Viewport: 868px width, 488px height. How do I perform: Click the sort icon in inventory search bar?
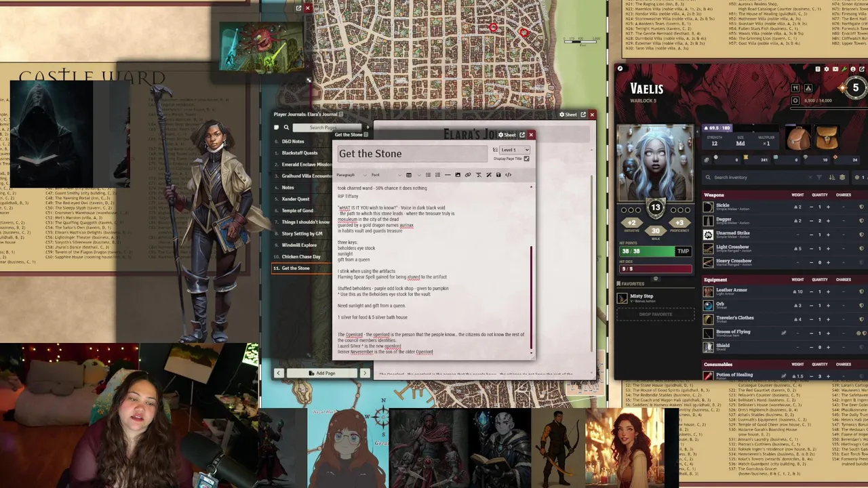coord(832,177)
